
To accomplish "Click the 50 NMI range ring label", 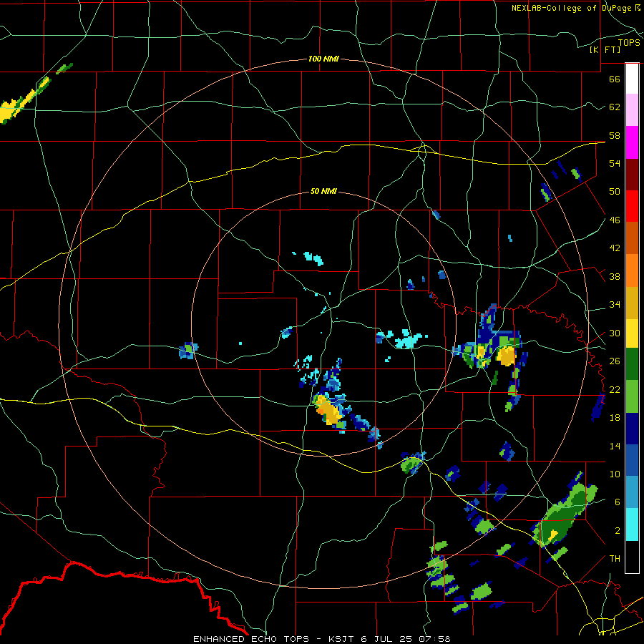I will pyautogui.click(x=323, y=191).
